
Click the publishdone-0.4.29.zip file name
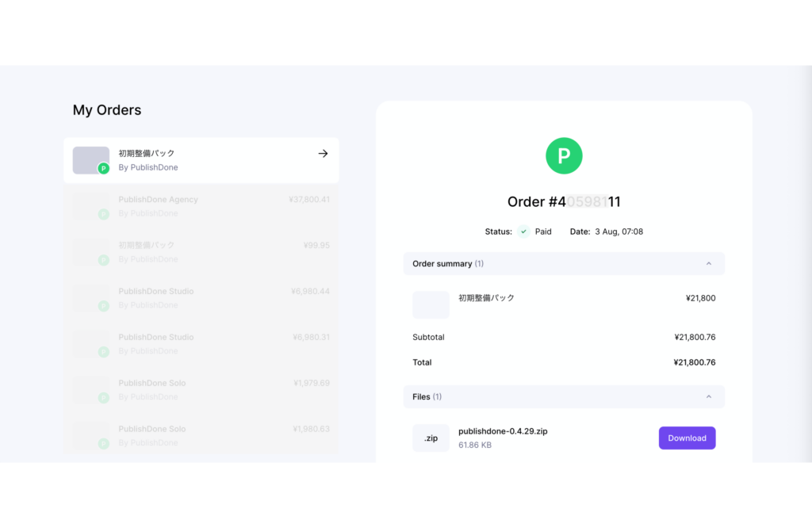click(503, 431)
